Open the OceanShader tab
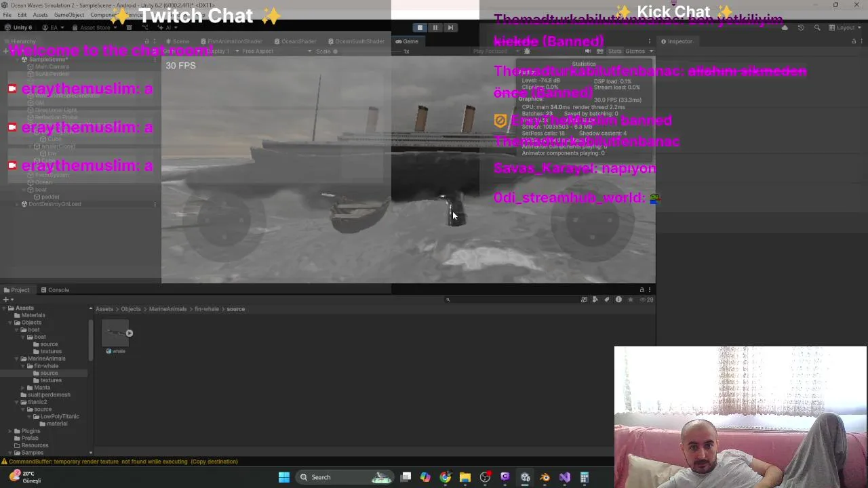 [x=296, y=41]
